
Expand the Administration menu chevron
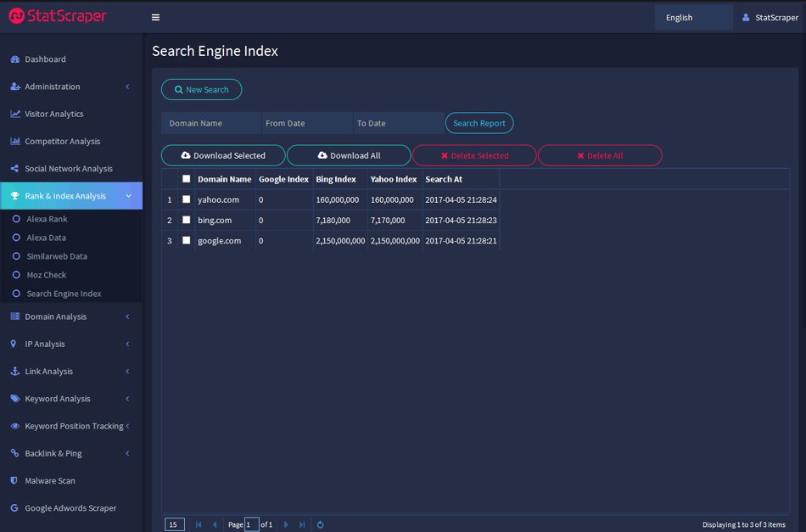pos(127,87)
